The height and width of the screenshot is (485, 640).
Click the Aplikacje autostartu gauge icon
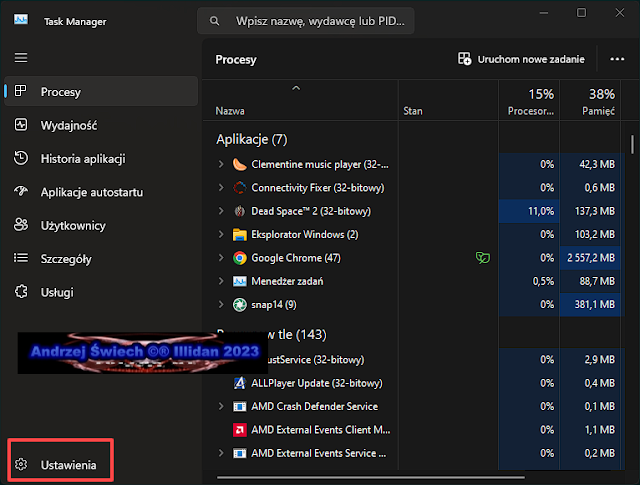pos(21,191)
